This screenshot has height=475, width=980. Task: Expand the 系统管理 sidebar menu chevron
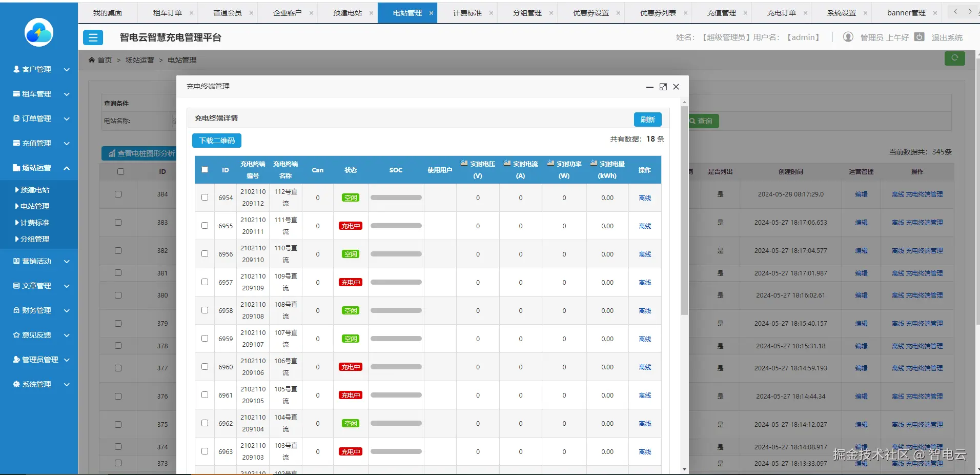tap(67, 384)
